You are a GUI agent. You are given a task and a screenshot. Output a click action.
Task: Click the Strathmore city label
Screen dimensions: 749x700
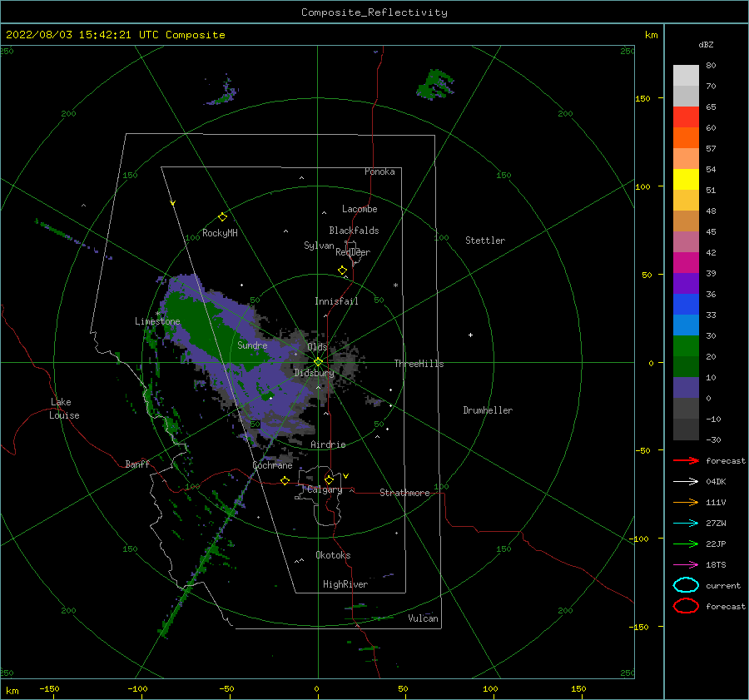click(x=404, y=493)
